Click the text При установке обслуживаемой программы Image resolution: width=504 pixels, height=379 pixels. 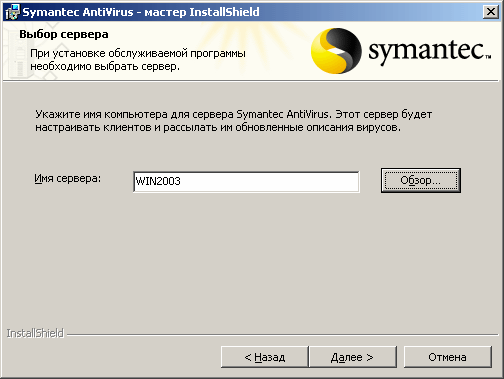pos(138,53)
